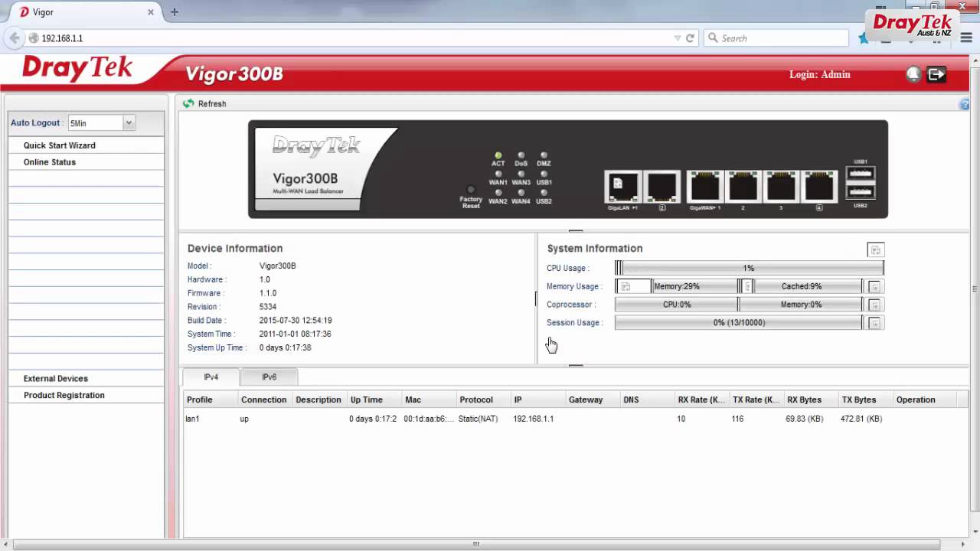The height and width of the screenshot is (551, 980).
Task: Click the Mac column header
Action: point(430,399)
